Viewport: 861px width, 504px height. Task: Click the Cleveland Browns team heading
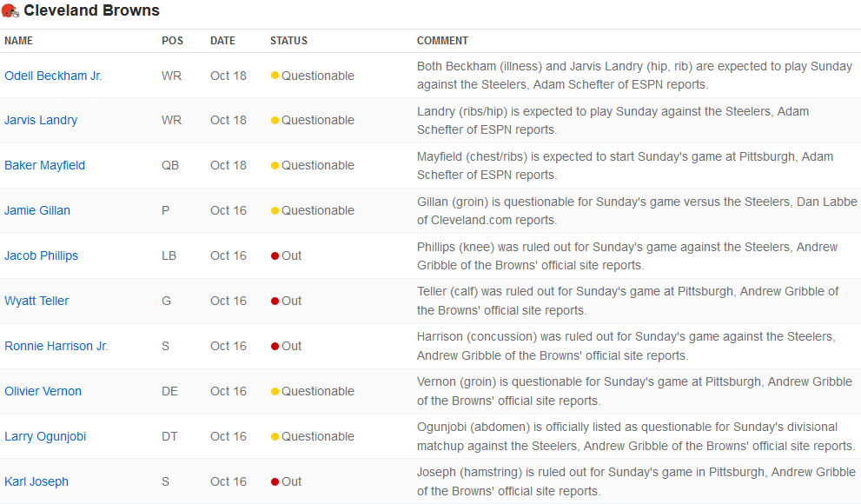pyautogui.click(x=92, y=10)
